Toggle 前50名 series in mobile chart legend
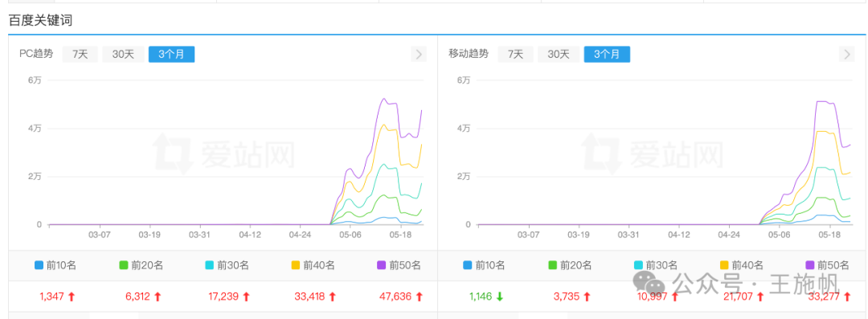The height and width of the screenshot is (319, 868). [828, 265]
